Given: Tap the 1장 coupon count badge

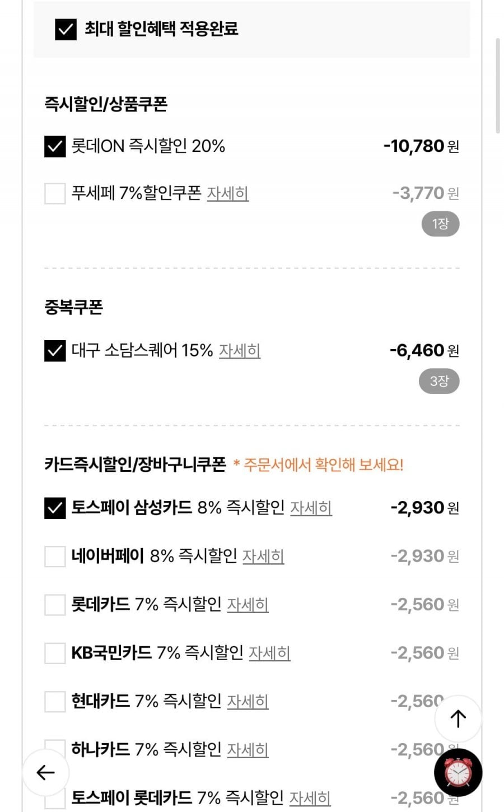Looking at the screenshot, I should [x=440, y=224].
